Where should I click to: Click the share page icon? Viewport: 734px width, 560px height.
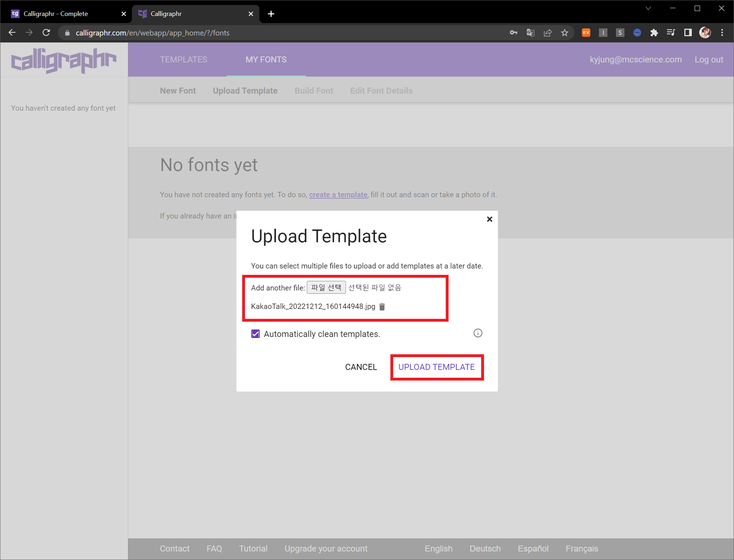coord(547,33)
